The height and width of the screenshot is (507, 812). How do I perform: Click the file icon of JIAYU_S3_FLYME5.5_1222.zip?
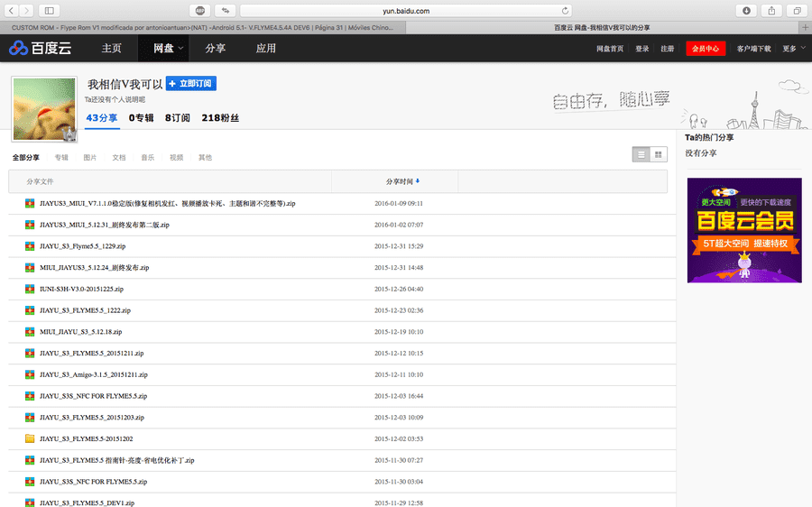pyautogui.click(x=30, y=310)
